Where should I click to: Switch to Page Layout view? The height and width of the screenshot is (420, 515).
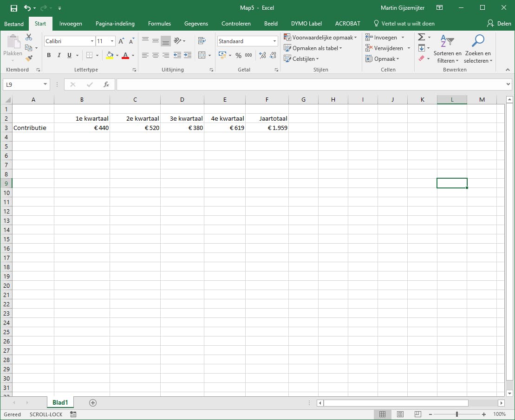400,414
